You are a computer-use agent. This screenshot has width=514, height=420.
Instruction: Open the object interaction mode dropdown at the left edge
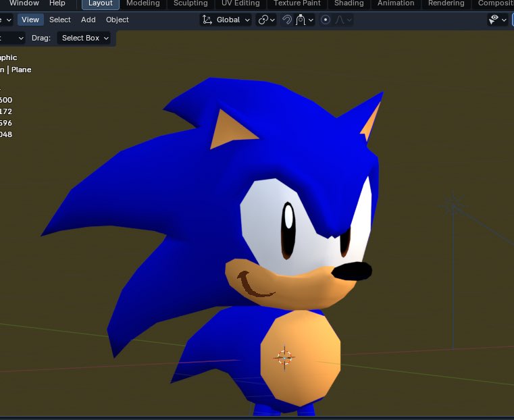click(7, 20)
